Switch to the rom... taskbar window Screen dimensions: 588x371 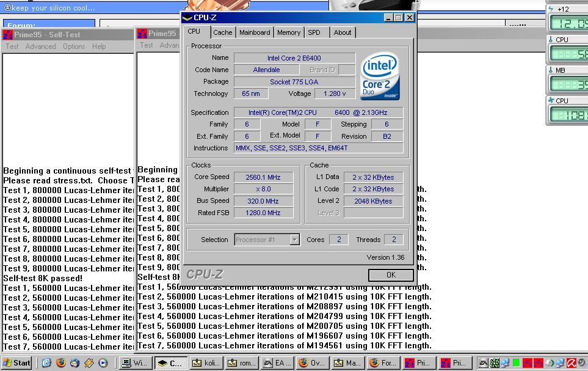point(242,362)
